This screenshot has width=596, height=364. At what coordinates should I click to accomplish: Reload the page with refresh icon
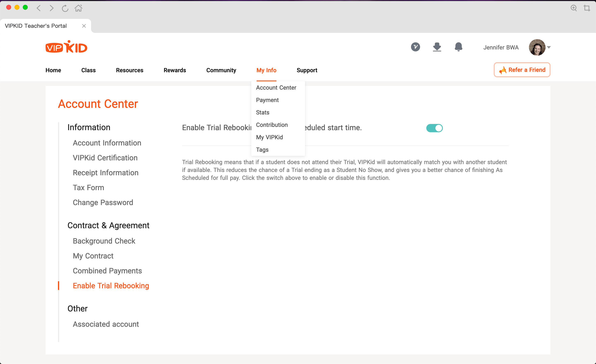[65, 8]
